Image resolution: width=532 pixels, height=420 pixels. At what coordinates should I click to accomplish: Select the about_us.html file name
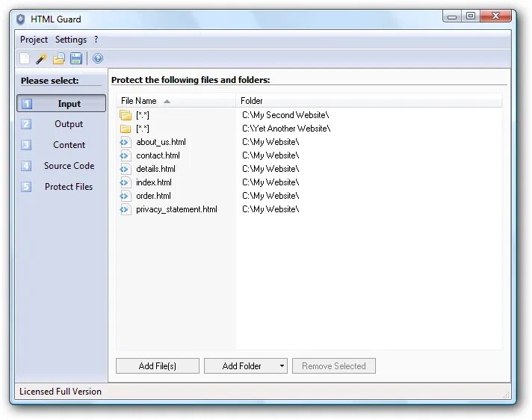(161, 142)
